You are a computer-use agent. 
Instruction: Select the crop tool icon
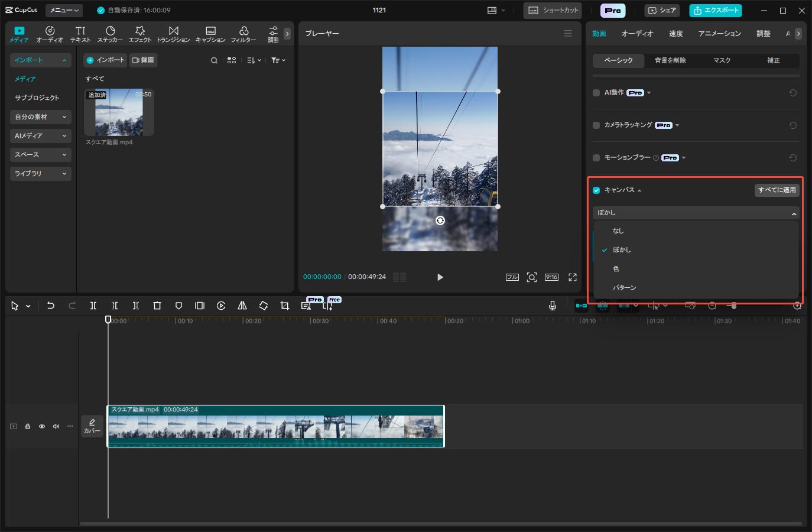[285, 306]
